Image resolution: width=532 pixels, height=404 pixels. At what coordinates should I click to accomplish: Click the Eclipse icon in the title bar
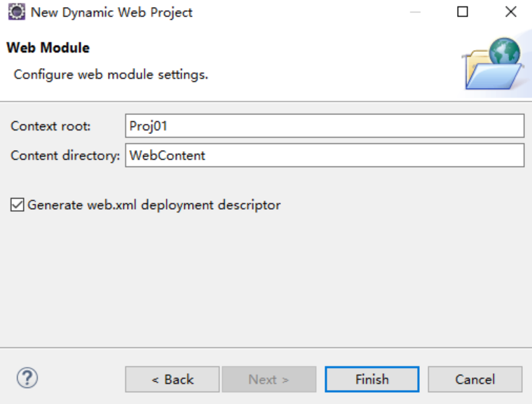16,12
